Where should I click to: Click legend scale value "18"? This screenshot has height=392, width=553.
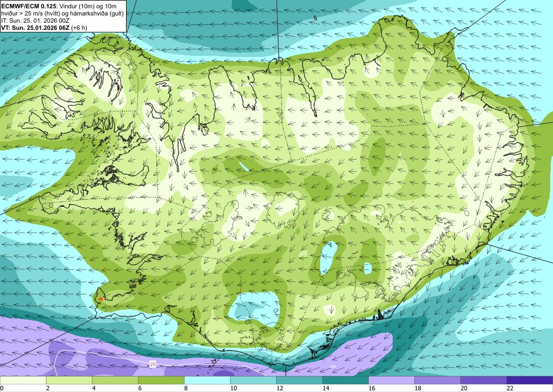click(x=418, y=388)
